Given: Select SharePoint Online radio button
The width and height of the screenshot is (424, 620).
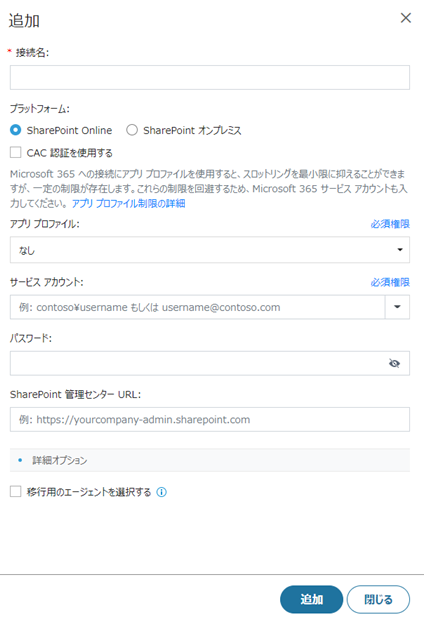Looking at the screenshot, I should [x=15, y=130].
